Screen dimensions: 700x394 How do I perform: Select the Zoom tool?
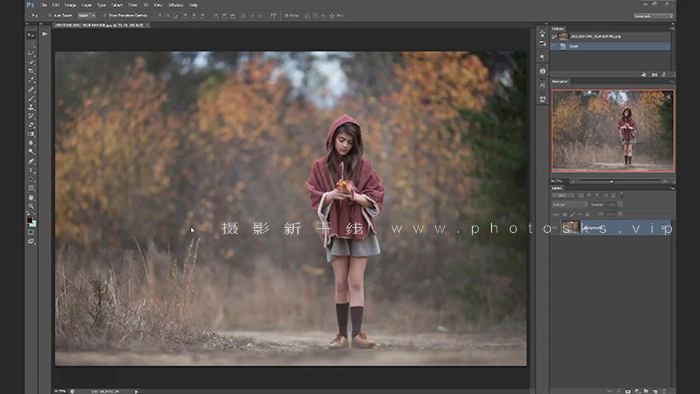tap(31, 206)
